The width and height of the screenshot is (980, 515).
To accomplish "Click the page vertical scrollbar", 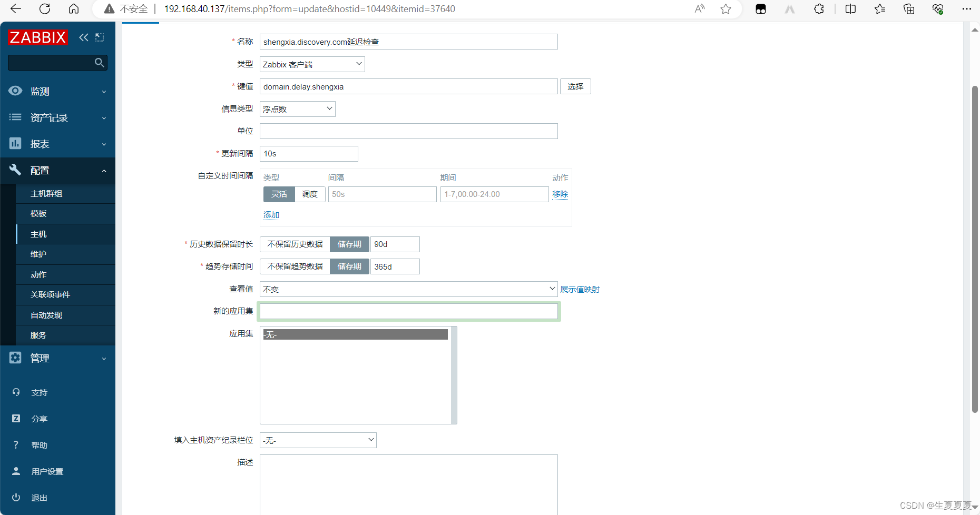I will tap(975, 249).
